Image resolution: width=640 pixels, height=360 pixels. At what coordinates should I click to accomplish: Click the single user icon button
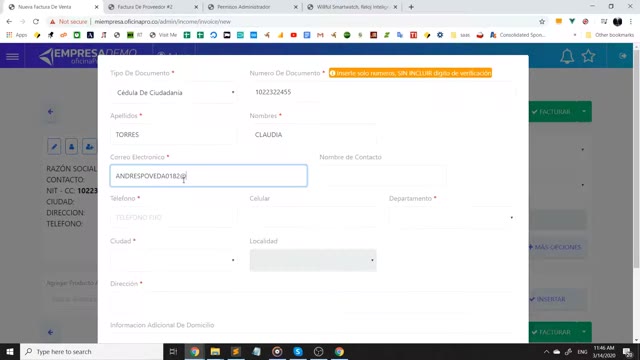click(x=71, y=147)
